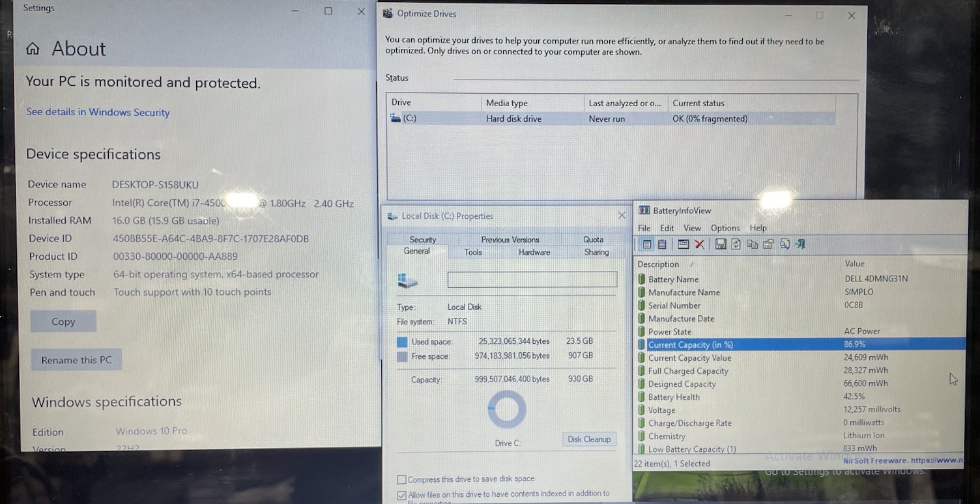Click the drive icon in Local Disk Properties General tab
Screen dimensions: 980x504
click(x=407, y=281)
